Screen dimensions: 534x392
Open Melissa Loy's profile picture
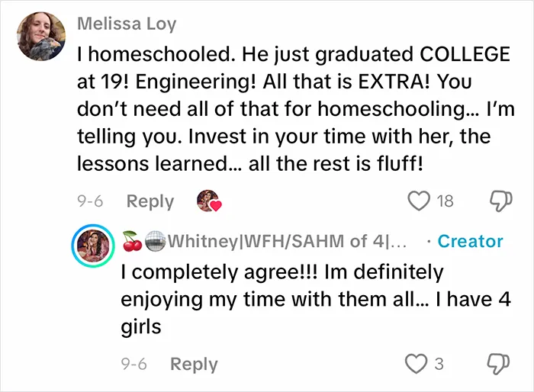pos(41,37)
